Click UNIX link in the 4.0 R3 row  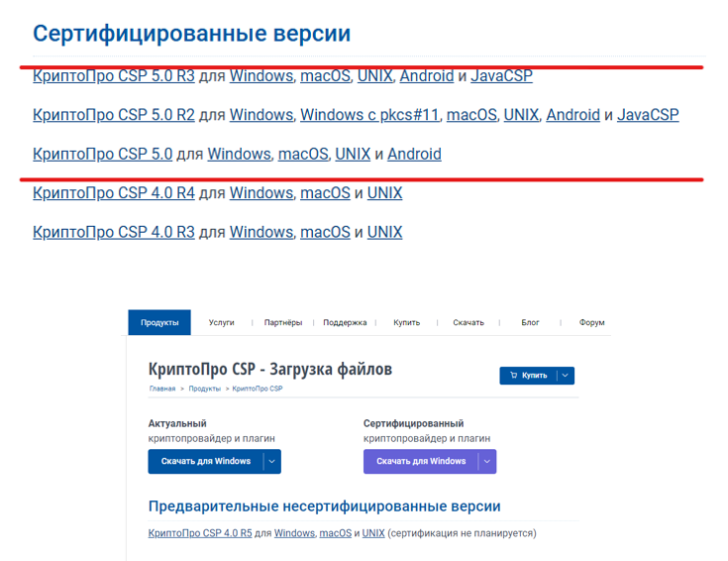click(x=384, y=232)
